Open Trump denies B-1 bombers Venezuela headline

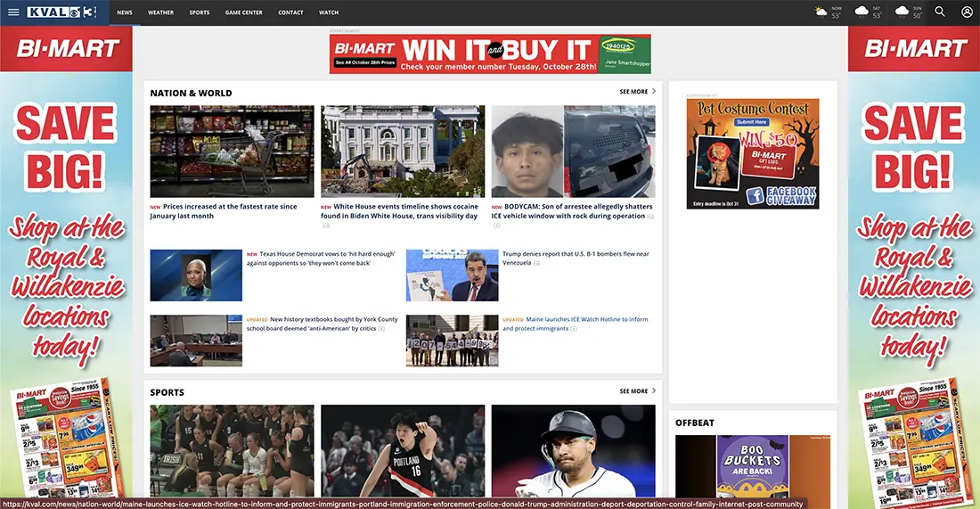576,259
